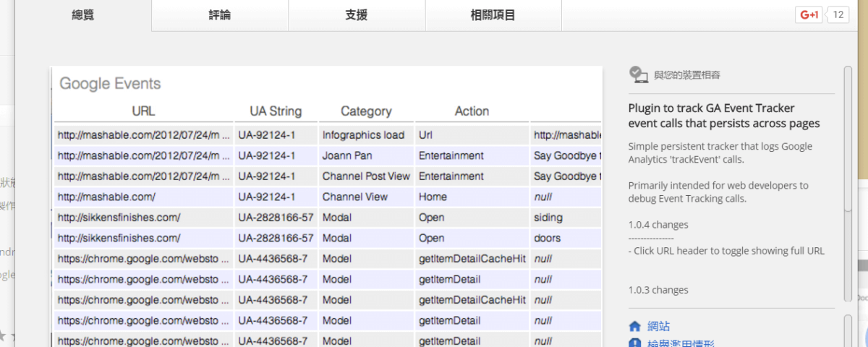This screenshot has height=347, width=868.
Task: Select the Joann Pan category cell
Action: coord(366,155)
